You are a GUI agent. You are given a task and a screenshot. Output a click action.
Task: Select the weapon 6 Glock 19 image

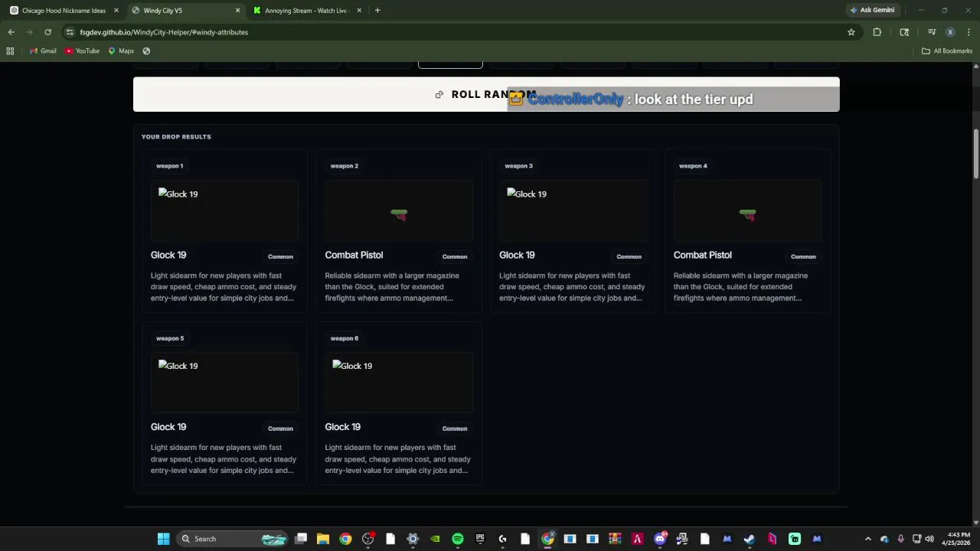coord(399,383)
